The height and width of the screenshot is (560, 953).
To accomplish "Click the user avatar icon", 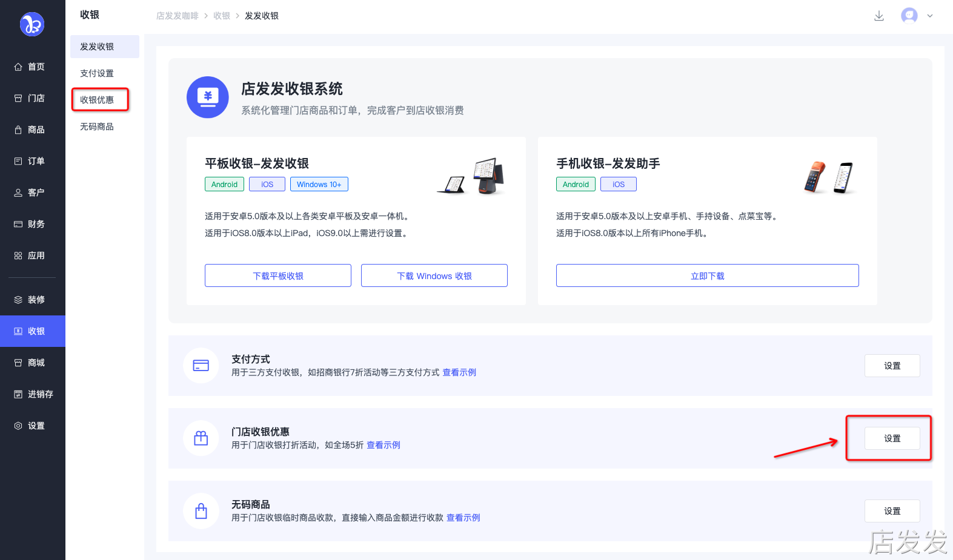I will coord(909,16).
